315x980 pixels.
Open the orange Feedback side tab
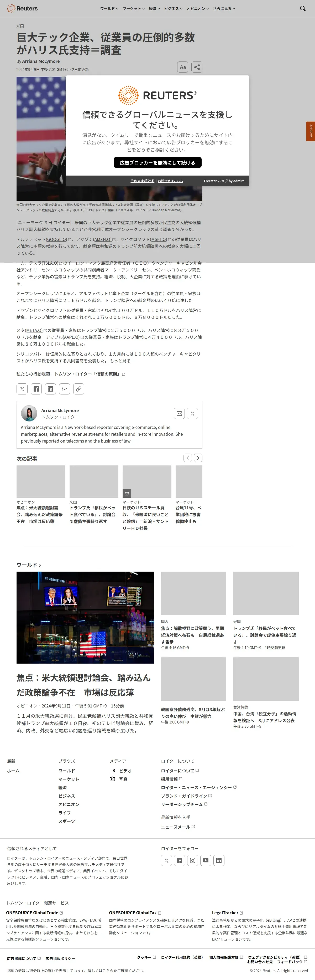[311, 131]
